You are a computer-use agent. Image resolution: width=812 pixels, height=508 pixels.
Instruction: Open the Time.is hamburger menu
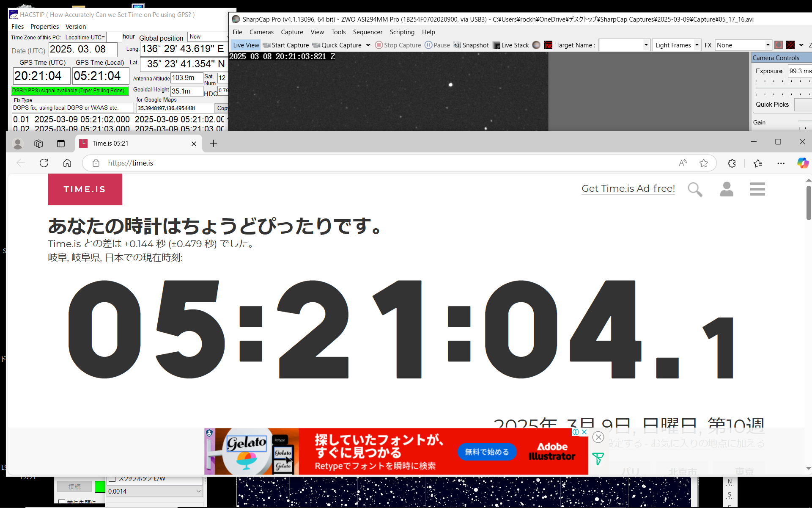(757, 189)
